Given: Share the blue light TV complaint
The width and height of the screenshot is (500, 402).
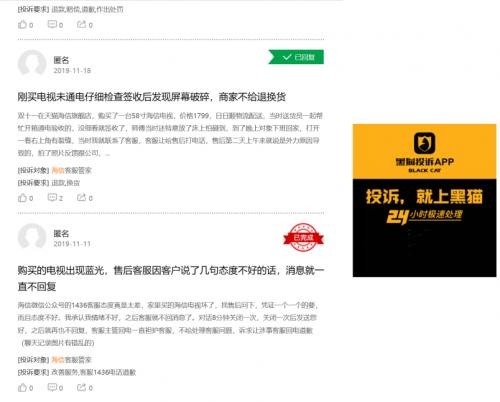Looking at the screenshot, I should pos(85,388).
